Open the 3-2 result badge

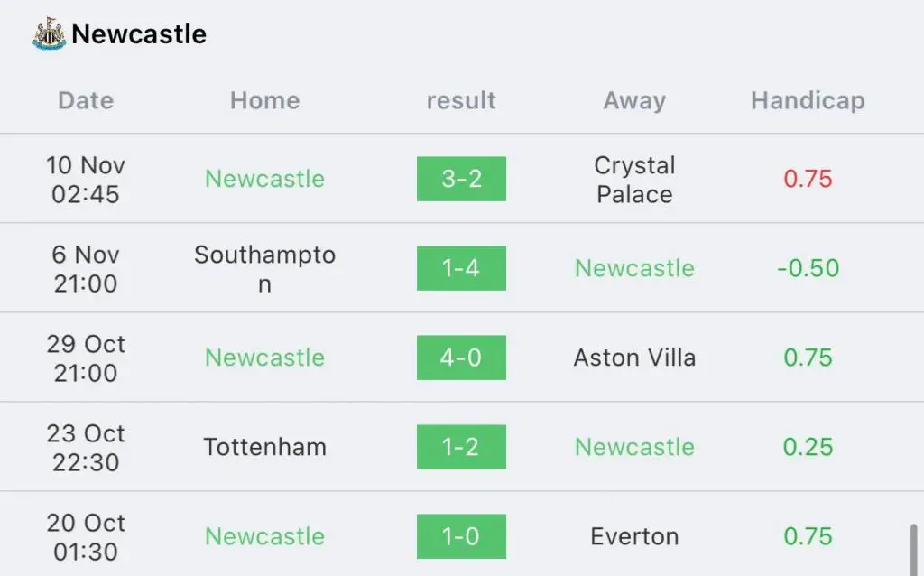(461, 179)
